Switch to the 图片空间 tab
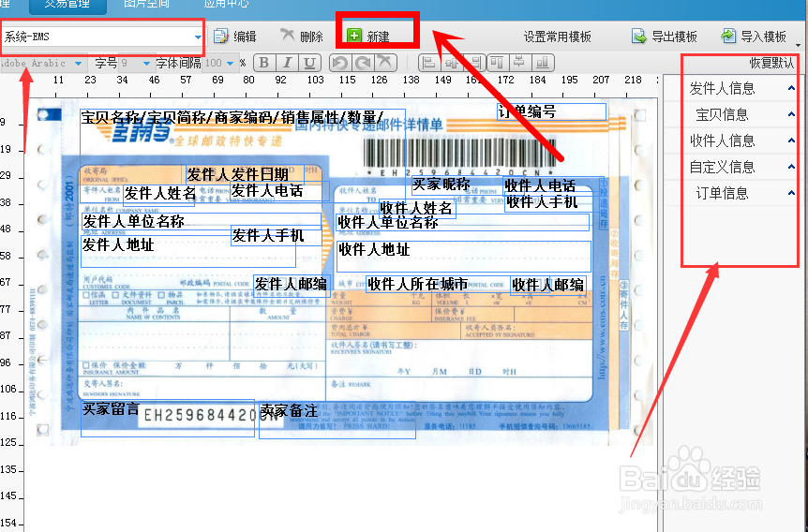 click(146, 4)
